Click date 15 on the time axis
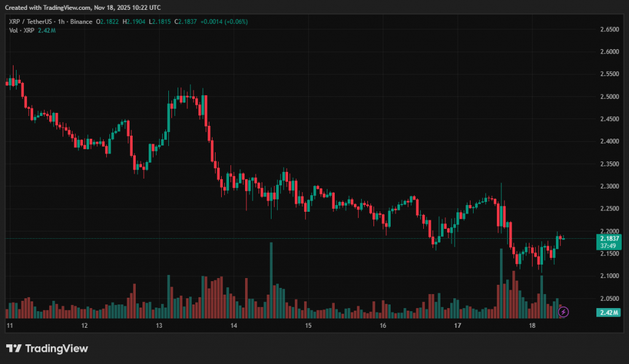This screenshot has height=364, width=629. tap(308, 325)
